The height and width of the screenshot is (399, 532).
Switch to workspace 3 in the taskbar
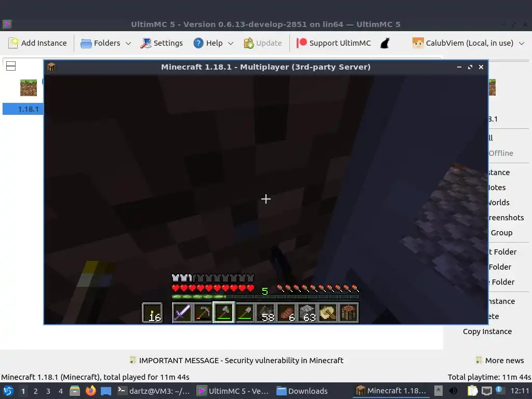point(48,391)
